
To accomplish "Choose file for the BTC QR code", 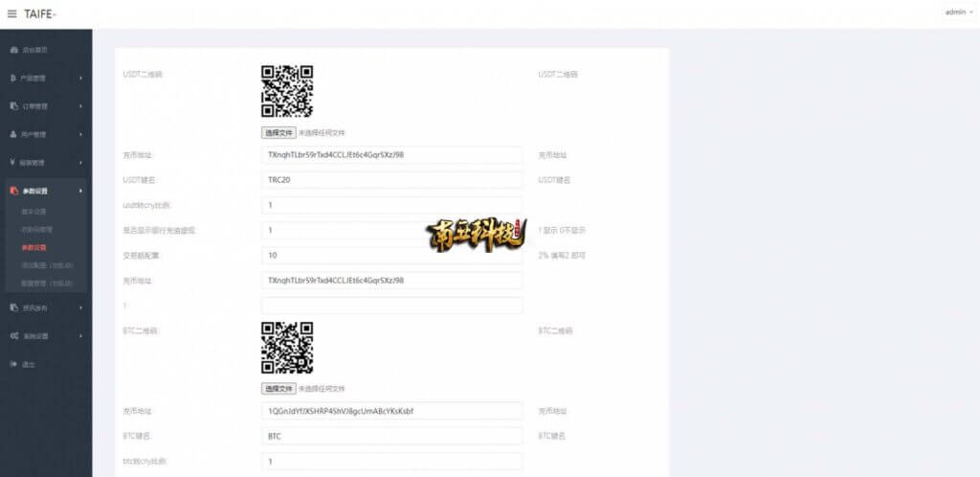I will click(x=278, y=388).
